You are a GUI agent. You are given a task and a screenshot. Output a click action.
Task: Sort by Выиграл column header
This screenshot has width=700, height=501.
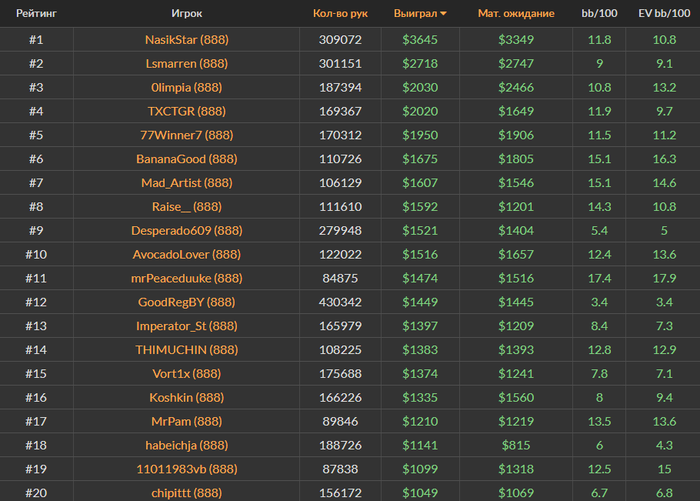click(415, 13)
